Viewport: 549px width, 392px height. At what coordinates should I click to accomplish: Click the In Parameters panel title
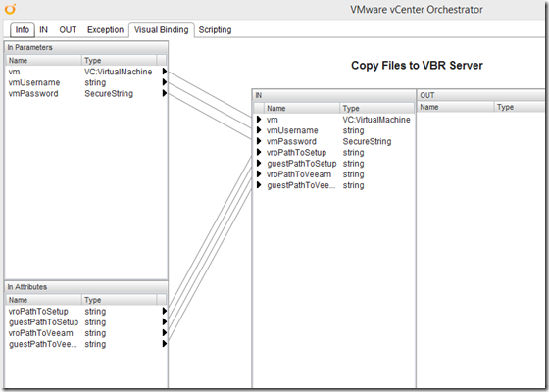29,47
